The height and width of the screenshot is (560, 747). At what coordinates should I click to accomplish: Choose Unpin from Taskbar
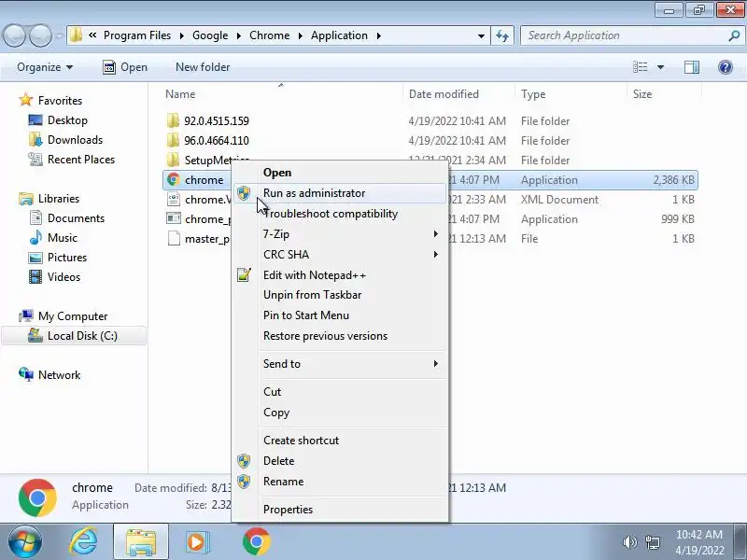click(340, 295)
